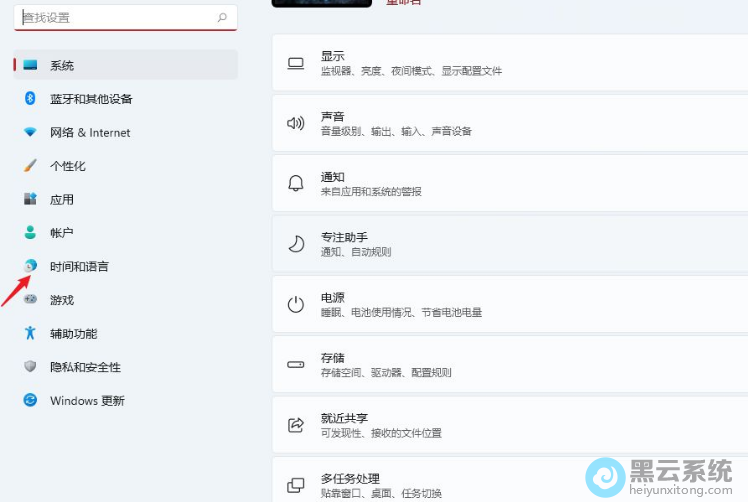Click the 个性化 paintbrush icon
The width and height of the screenshot is (748, 502).
coord(30,166)
